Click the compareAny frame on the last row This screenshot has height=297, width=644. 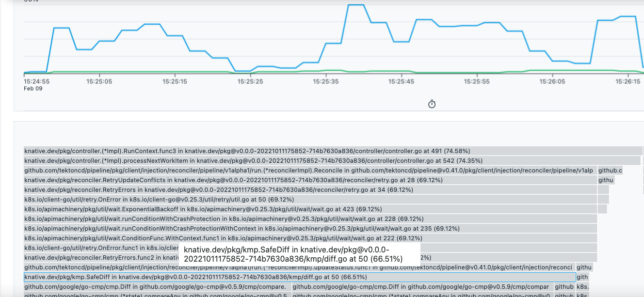(145, 295)
